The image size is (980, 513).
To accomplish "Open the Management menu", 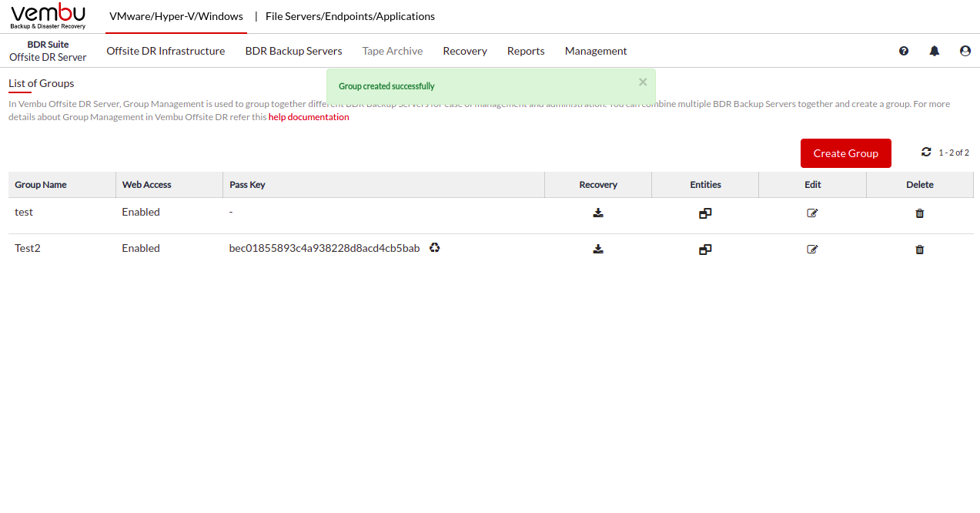I will 596,51.
